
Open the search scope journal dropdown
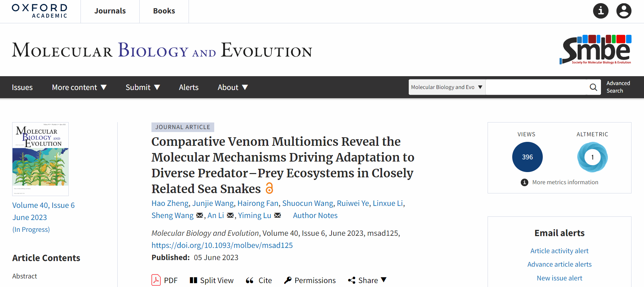[x=447, y=87]
